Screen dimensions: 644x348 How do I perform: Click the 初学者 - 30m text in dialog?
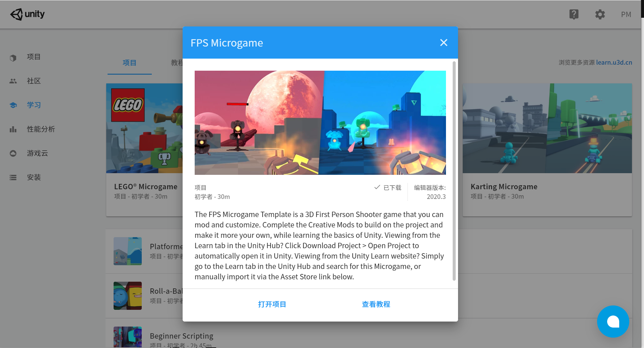click(212, 197)
